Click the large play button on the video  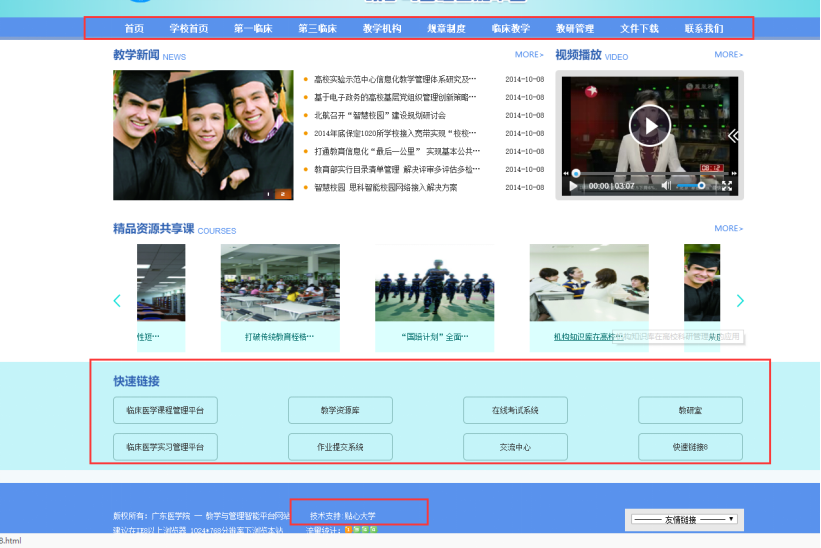[649, 126]
